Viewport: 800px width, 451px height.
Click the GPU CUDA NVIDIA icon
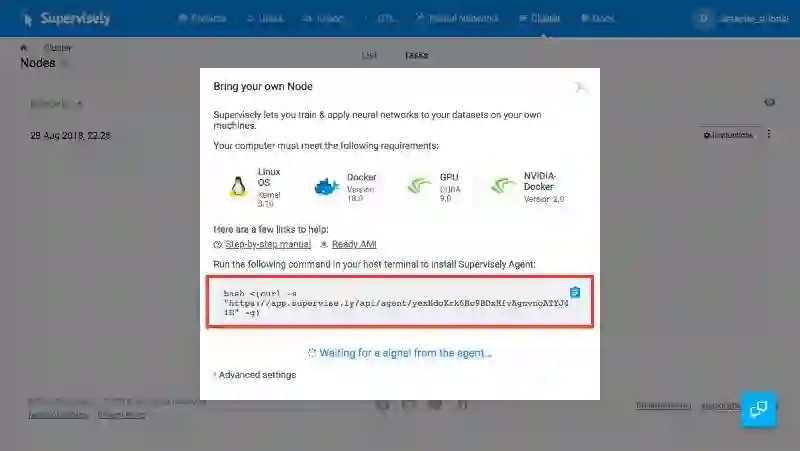pyautogui.click(x=419, y=186)
